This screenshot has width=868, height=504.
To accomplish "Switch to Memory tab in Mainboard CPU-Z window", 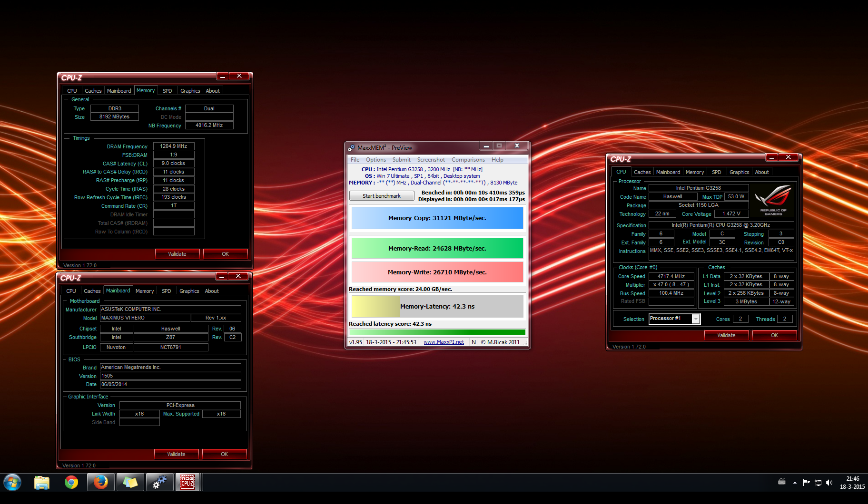I will click(x=145, y=291).
